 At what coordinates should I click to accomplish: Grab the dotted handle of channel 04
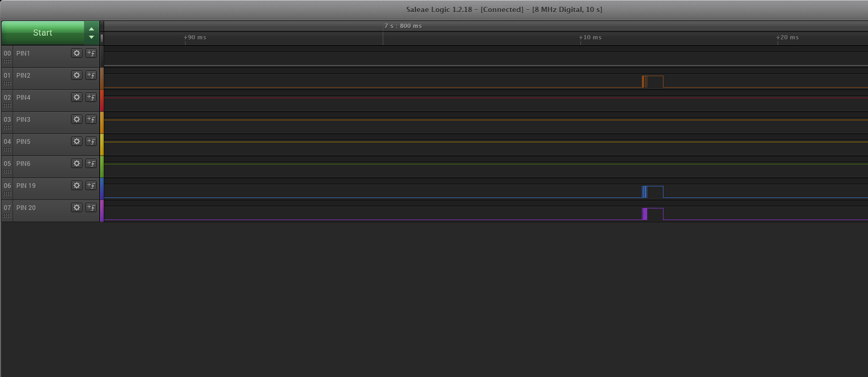(7, 150)
